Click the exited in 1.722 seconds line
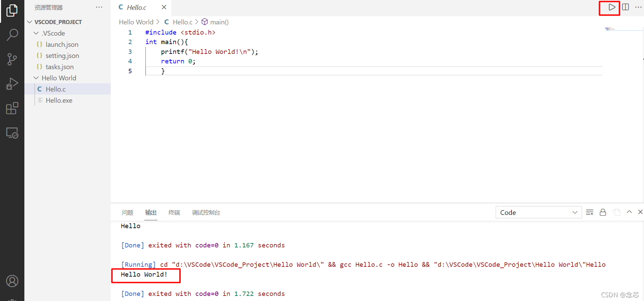The height and width of the screenshot is (301, 644). click(203, 294)
